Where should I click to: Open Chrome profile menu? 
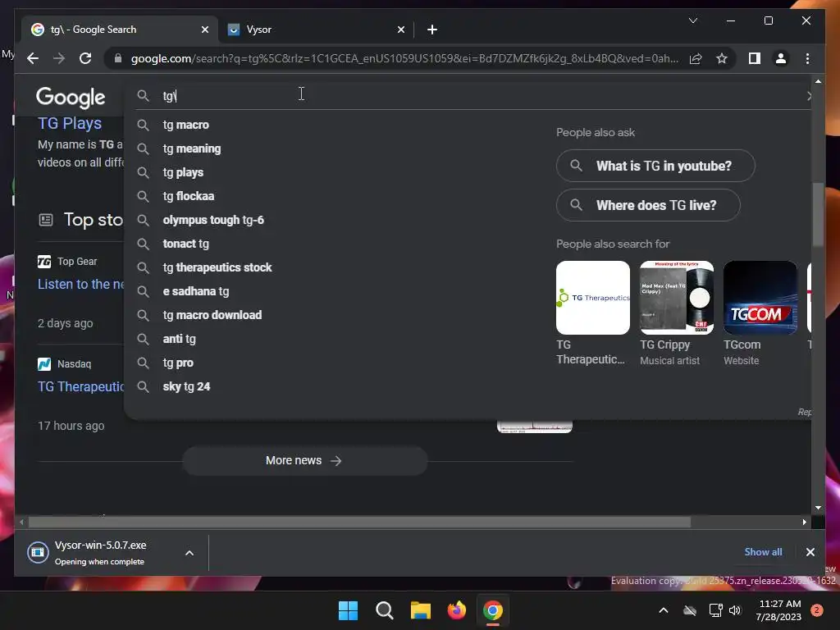[781, 58]
